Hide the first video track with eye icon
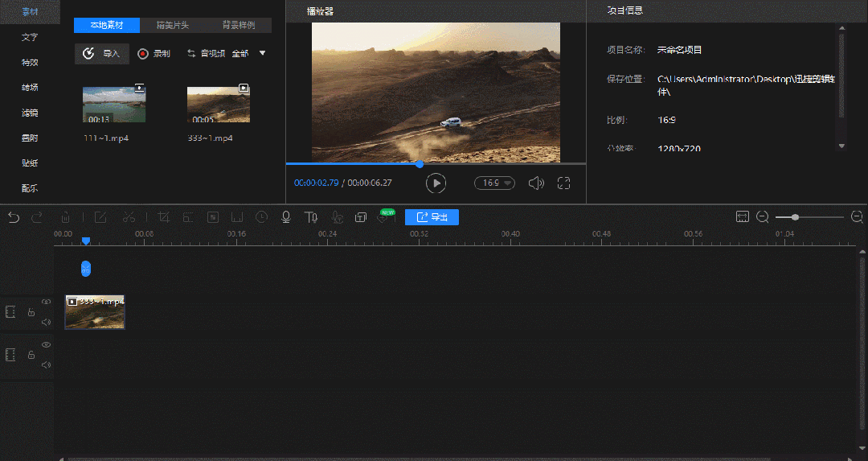The image size is (868, 461). pos(46,302)
